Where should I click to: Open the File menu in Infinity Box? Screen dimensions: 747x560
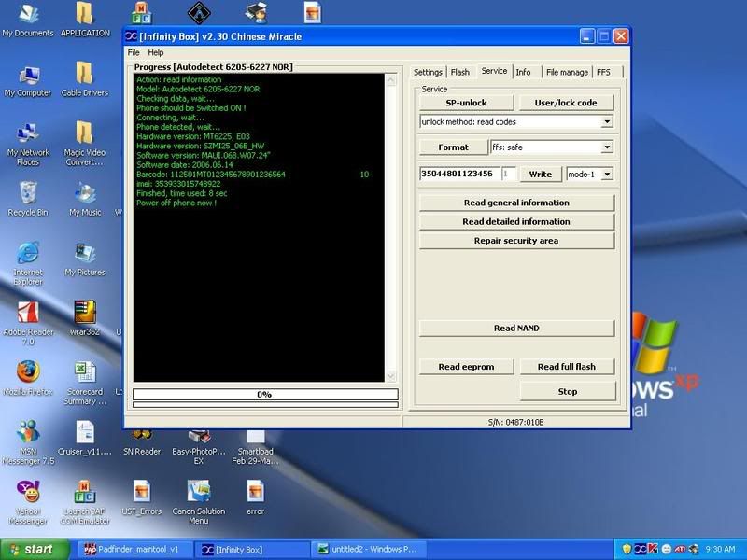(x=134, y=52)
